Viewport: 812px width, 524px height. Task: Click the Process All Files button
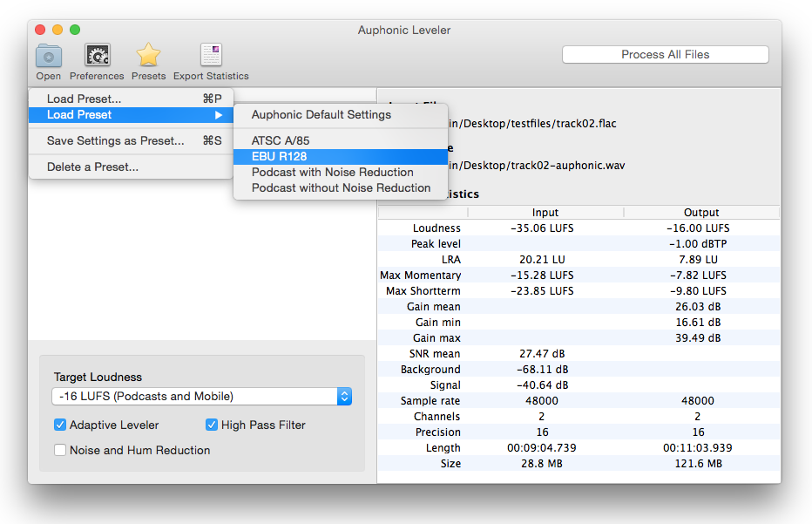666,54
